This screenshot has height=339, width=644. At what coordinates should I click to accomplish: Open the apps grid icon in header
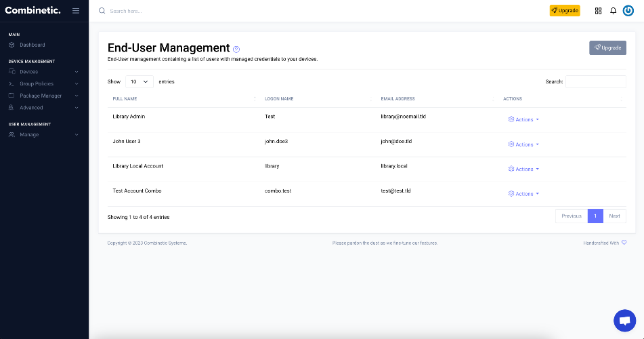click(598, 11)
